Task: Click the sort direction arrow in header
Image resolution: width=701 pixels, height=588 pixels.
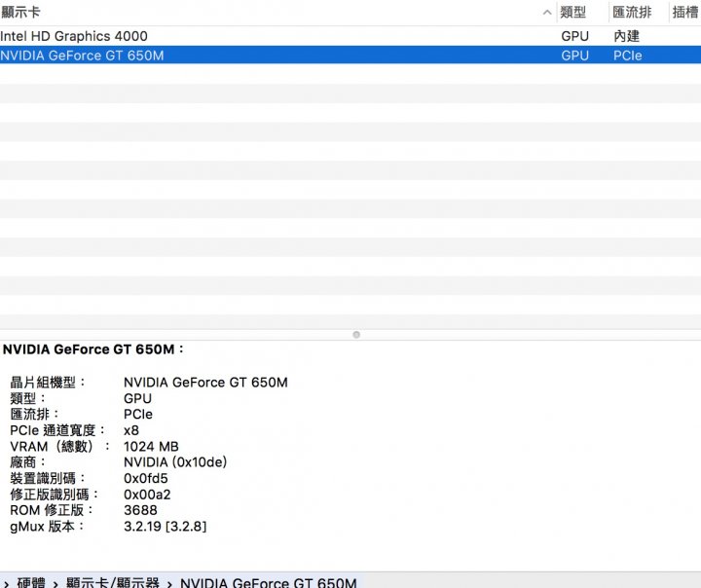Action: [x=547, y=13]
